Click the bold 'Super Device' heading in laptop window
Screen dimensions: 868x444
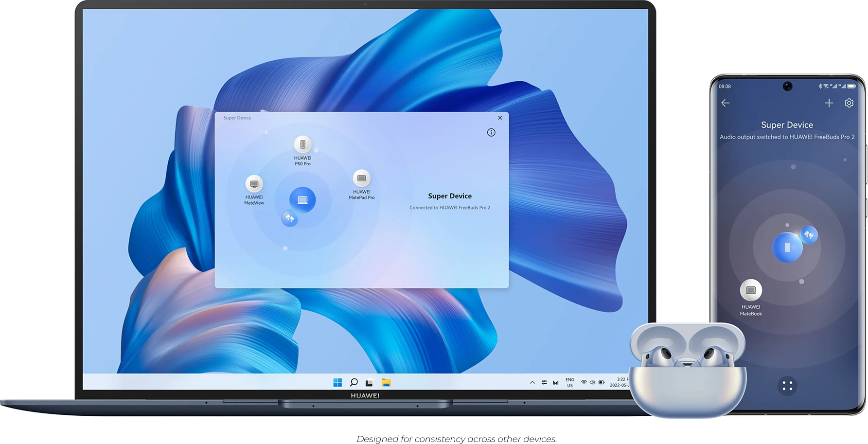point(450,196)
